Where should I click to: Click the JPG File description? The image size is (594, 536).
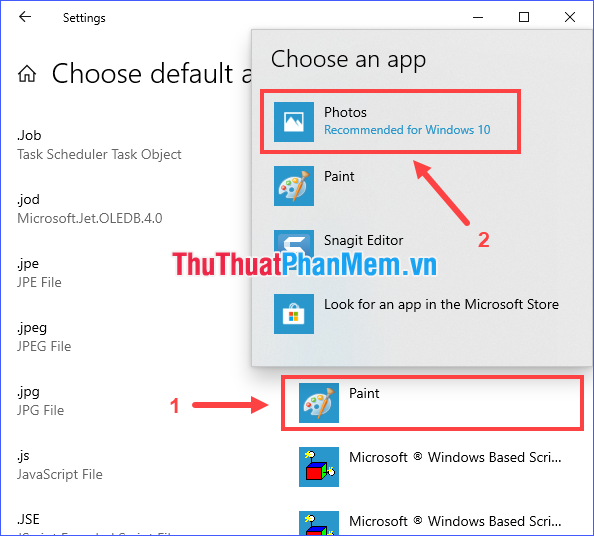click(41, 410)
